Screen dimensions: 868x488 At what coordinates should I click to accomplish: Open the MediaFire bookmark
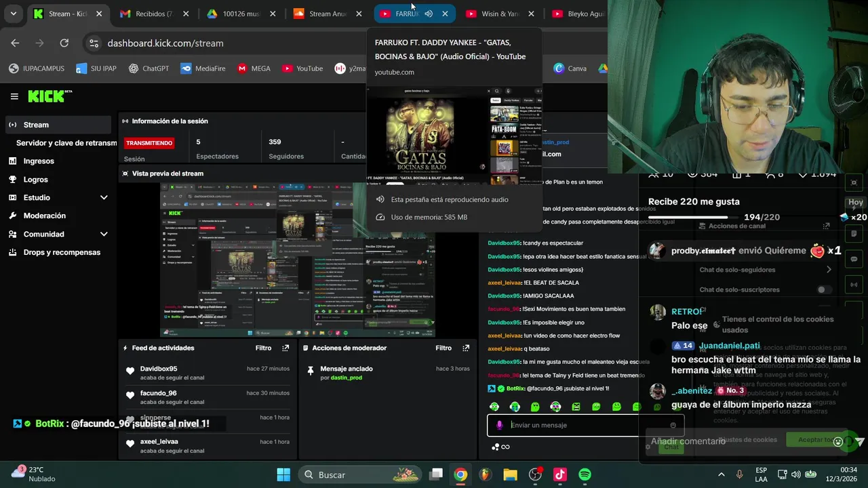203,68
